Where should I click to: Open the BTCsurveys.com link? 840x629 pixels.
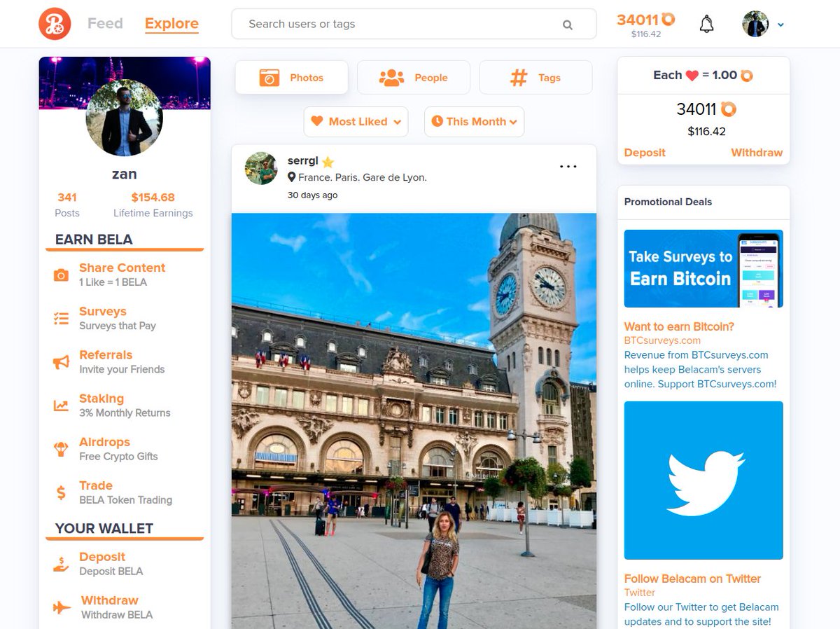point(662,340)
